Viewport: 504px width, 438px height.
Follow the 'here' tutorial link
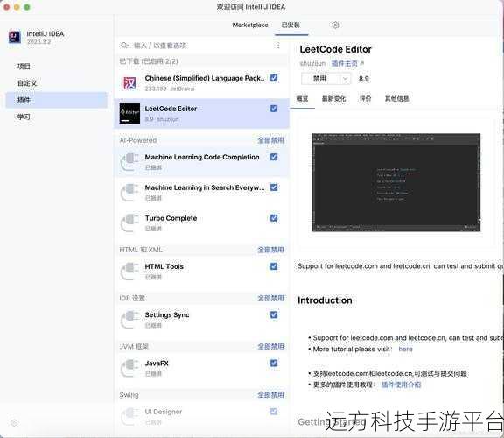tap(405, 350)
